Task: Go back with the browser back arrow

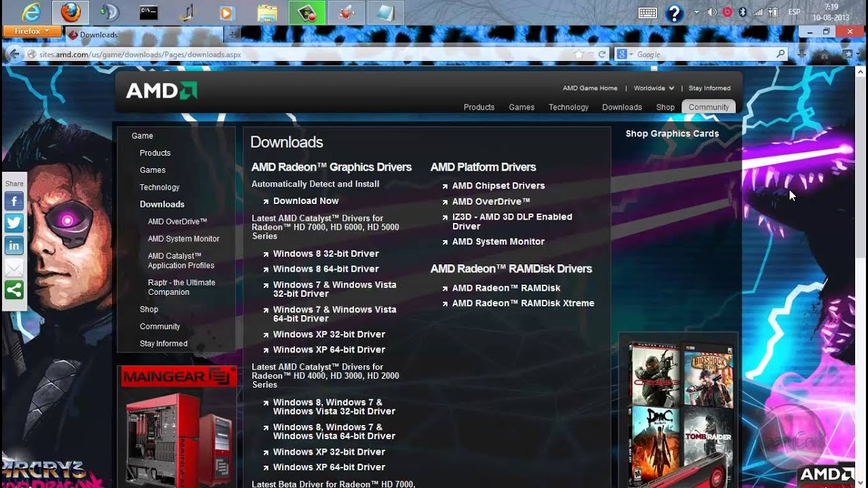Action: (x=14, y=54)
